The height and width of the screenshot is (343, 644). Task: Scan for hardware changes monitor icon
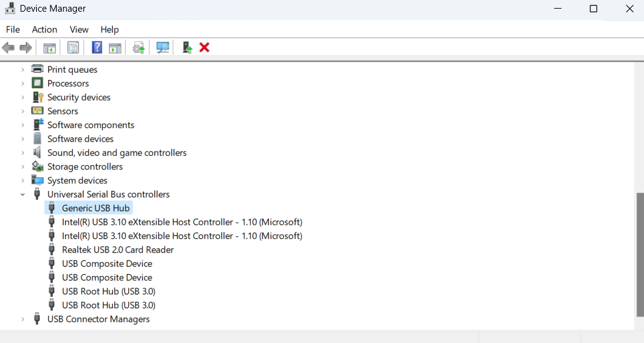pos(163,47)
